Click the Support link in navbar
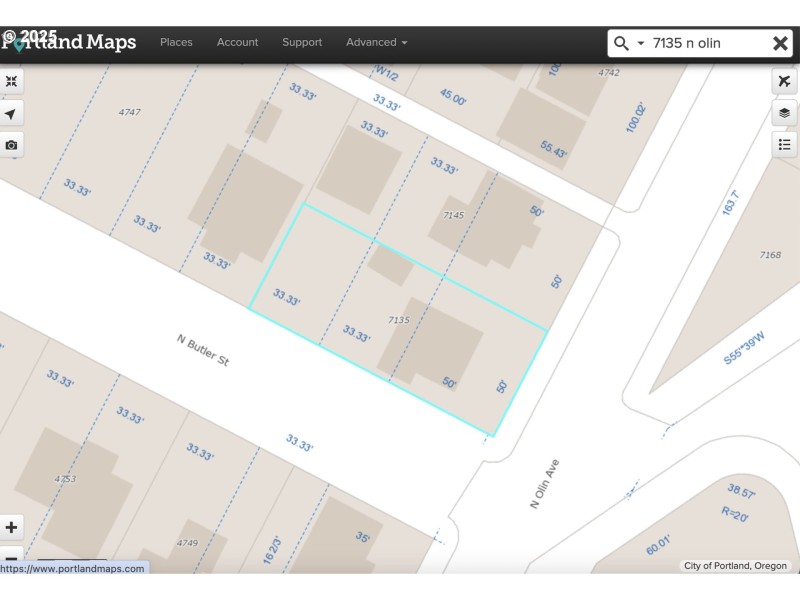 (302, 42)
